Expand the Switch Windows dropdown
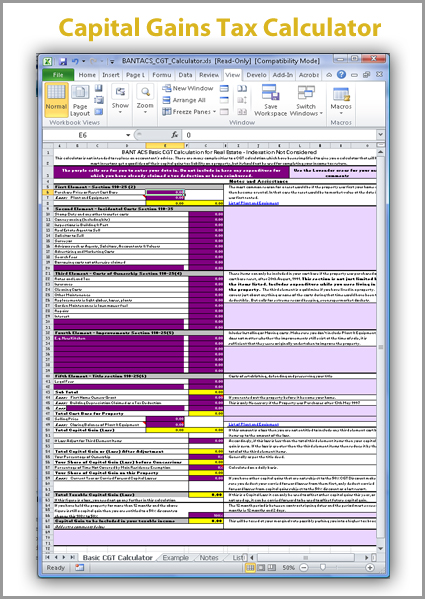The image size is (425, 599). [x=306, y=100]
